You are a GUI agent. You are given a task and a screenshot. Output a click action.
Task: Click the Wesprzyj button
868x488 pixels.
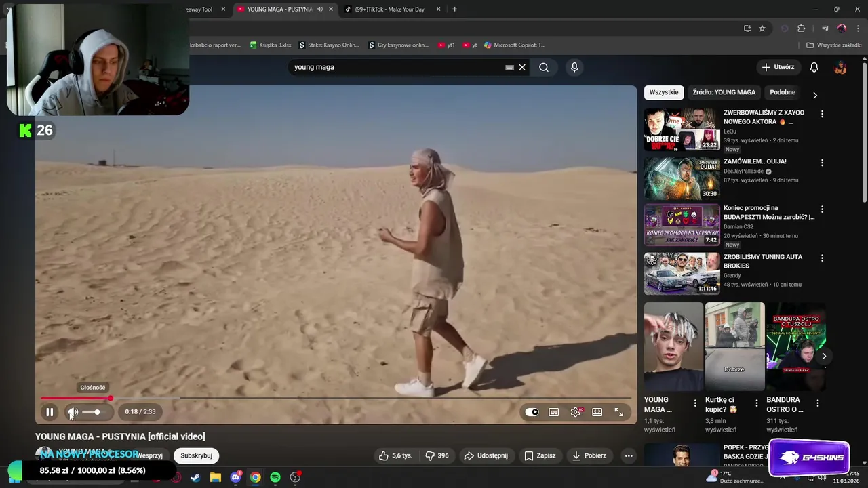click(x=150, y=455)
